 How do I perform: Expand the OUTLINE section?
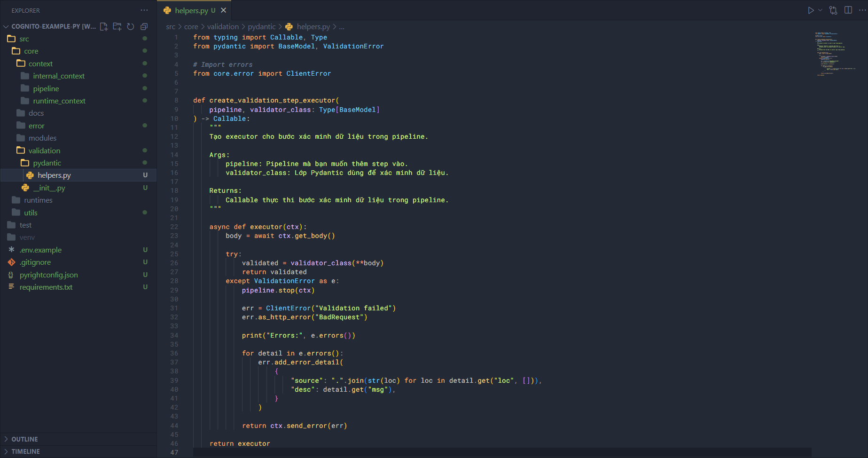(24, 439)
